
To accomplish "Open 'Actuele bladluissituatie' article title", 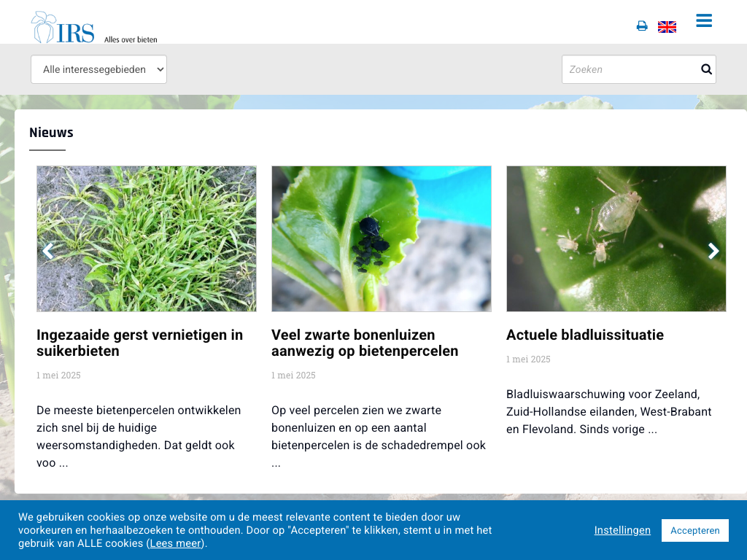I will (585, 335).
